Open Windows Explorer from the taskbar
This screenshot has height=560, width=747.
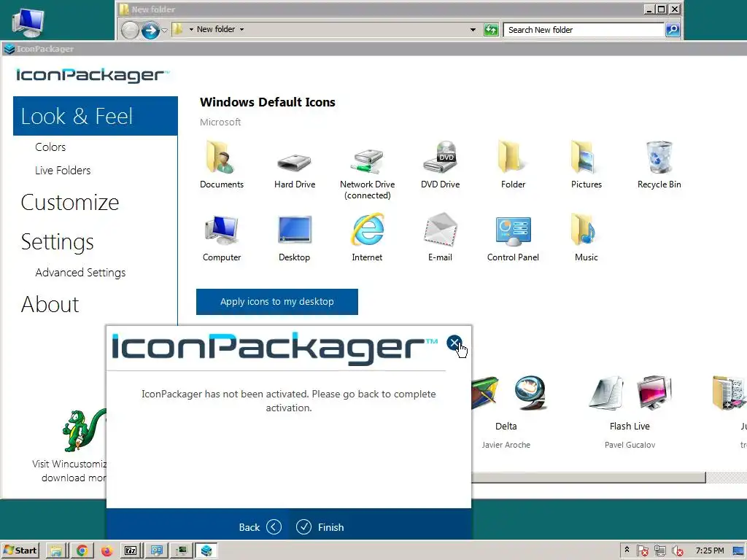click(56, 551)
